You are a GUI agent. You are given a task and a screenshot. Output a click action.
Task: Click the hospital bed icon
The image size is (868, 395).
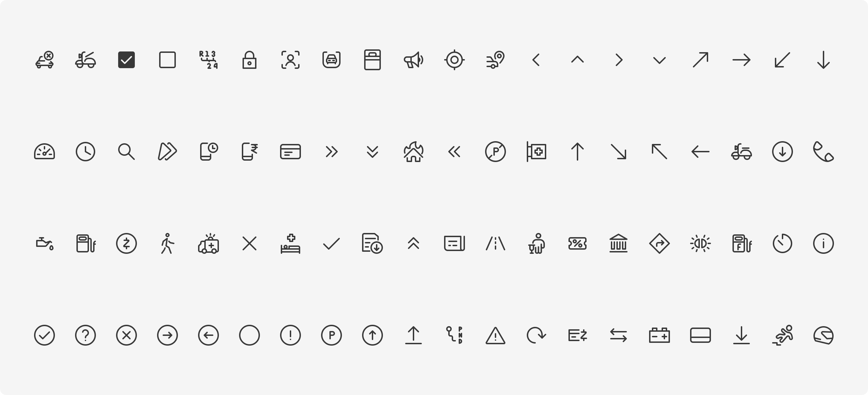point(290,243)
